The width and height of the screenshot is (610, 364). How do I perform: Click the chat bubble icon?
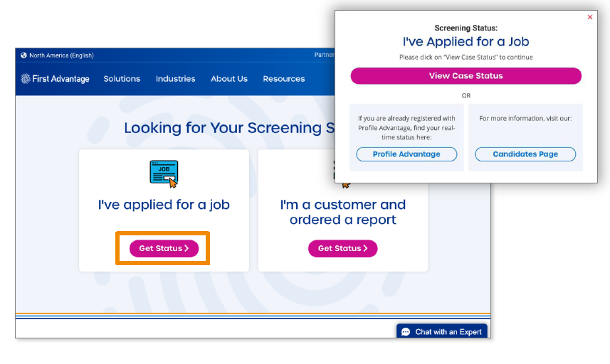(406, 332)
